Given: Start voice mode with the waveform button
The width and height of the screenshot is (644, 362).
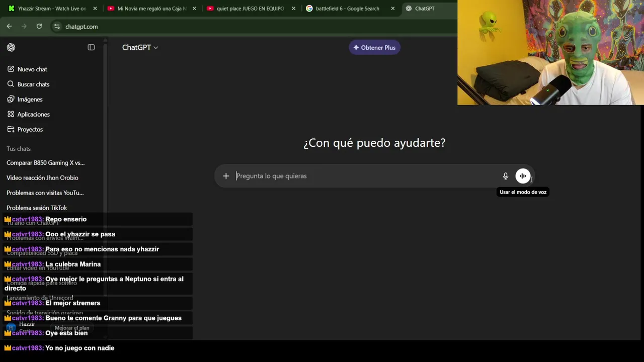Looking at the screenshot, I should [523, 176].
